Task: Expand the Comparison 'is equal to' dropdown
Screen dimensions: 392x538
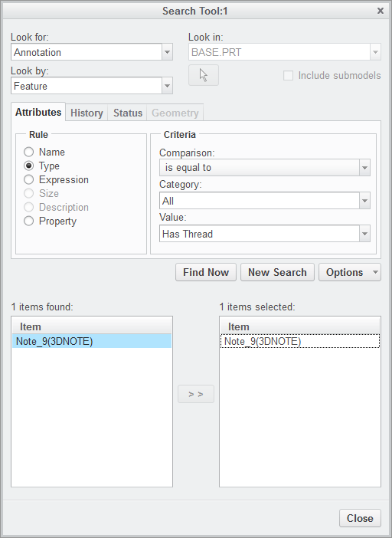Action: (364, 167)
